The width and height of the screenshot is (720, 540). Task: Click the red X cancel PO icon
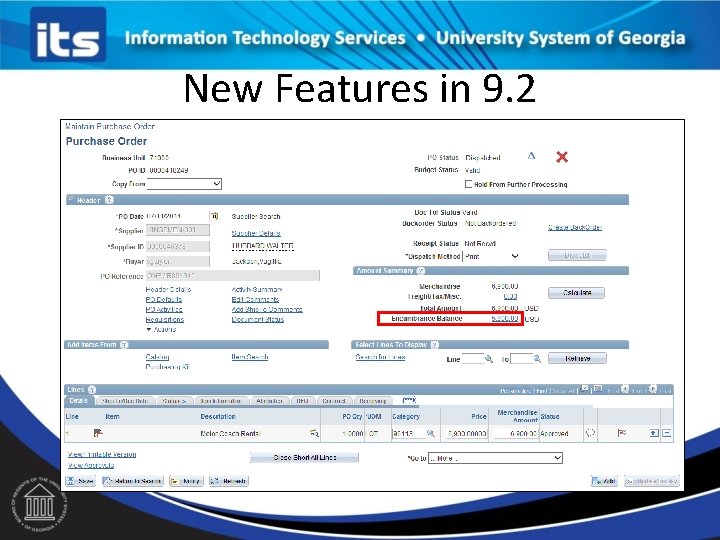click(562, 157)
